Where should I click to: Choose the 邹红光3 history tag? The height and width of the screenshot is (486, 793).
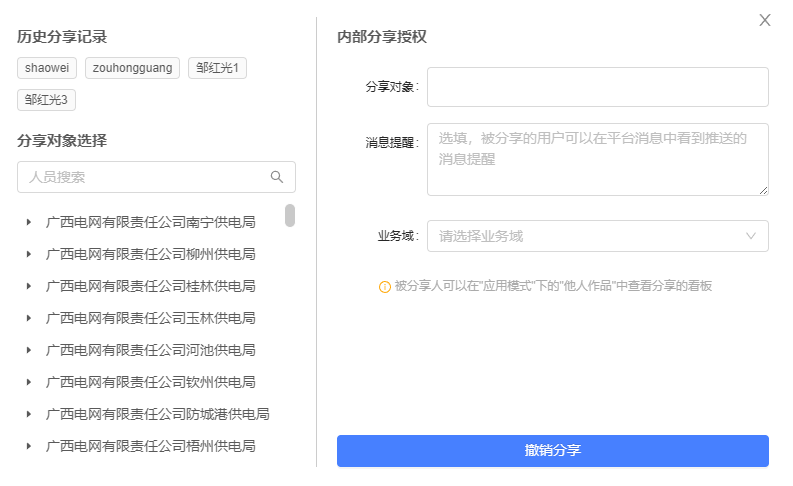pyautogui.click(x=47, y=100)
